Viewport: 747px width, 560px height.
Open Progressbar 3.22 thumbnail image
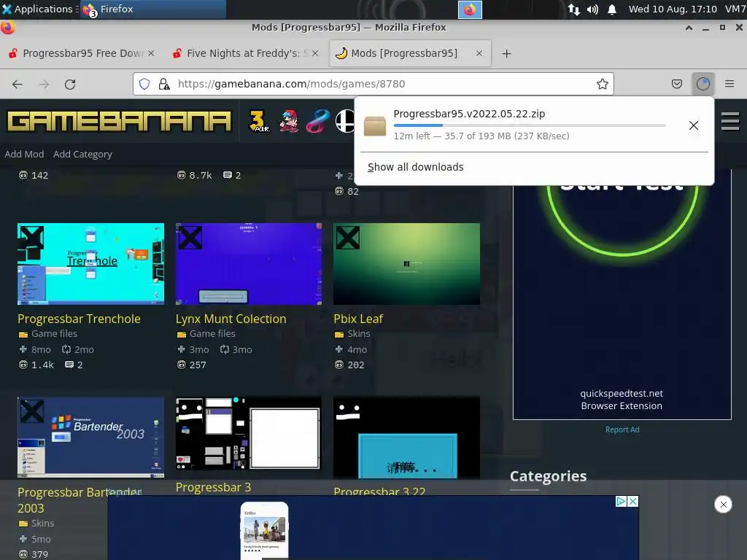(x=407, y=437)
